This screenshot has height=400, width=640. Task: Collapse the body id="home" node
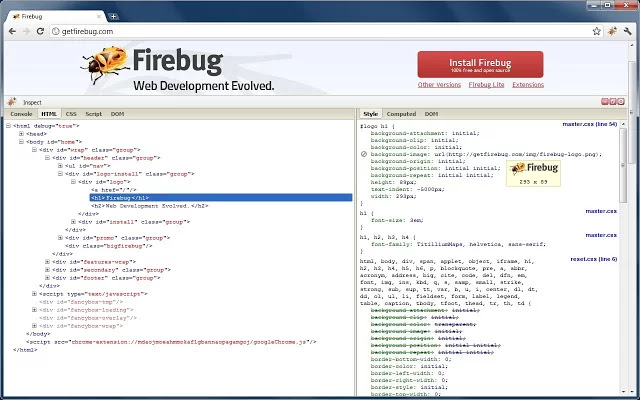(x=21, y=142)
